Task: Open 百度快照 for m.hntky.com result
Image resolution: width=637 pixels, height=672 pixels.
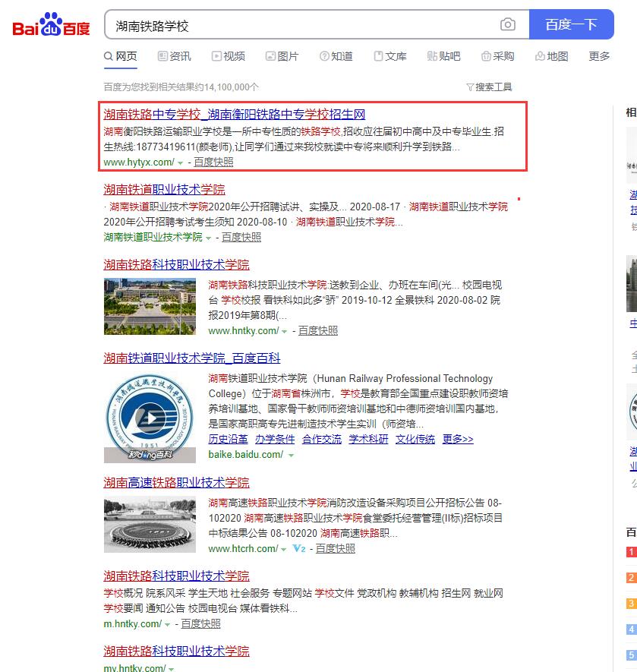Action: click(200, 623)
